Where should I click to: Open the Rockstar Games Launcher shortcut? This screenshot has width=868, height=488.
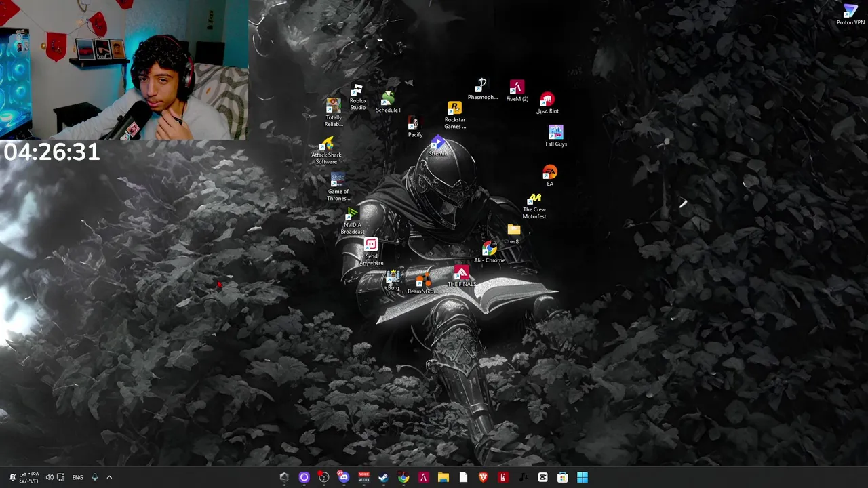(x=454, y=115)
